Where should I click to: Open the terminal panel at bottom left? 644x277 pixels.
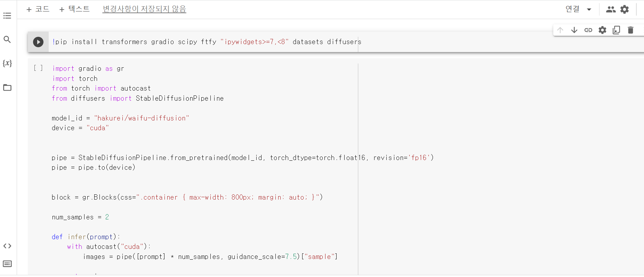[x=7, y=264]
